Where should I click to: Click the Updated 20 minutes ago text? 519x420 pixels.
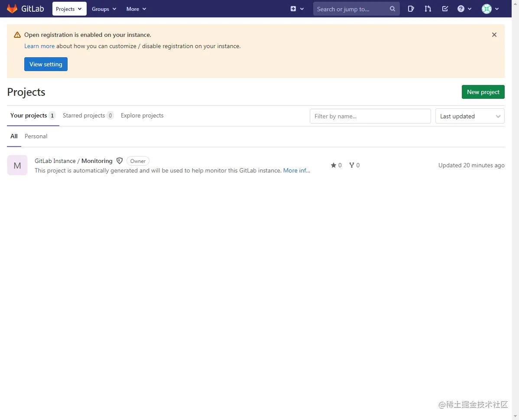pos(471,165)
